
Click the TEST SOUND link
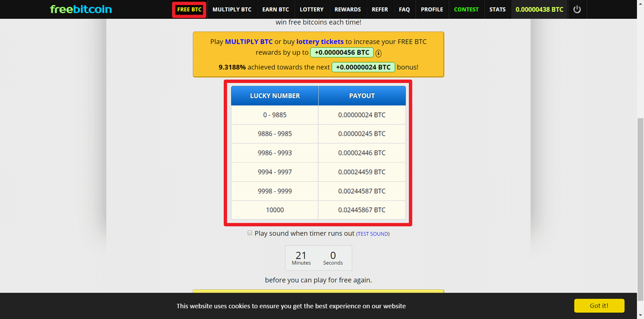click(x=373, y=234)
